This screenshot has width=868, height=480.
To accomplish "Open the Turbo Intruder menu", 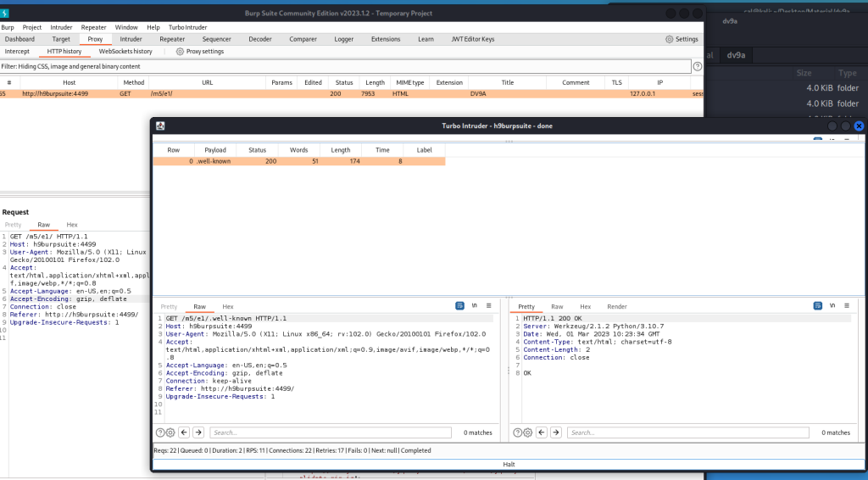I will 187,27.
